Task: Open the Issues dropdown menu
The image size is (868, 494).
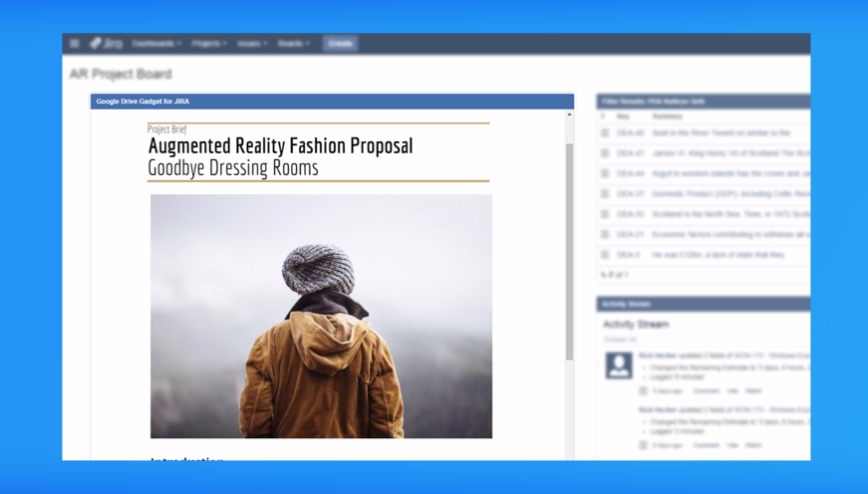Action: pyautogui.click(x=252, y=43)
